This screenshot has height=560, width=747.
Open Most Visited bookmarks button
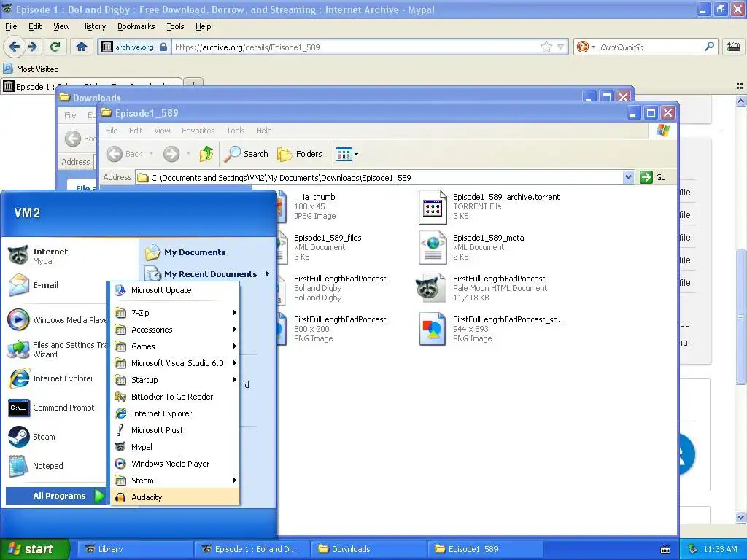tap(31, 69)
